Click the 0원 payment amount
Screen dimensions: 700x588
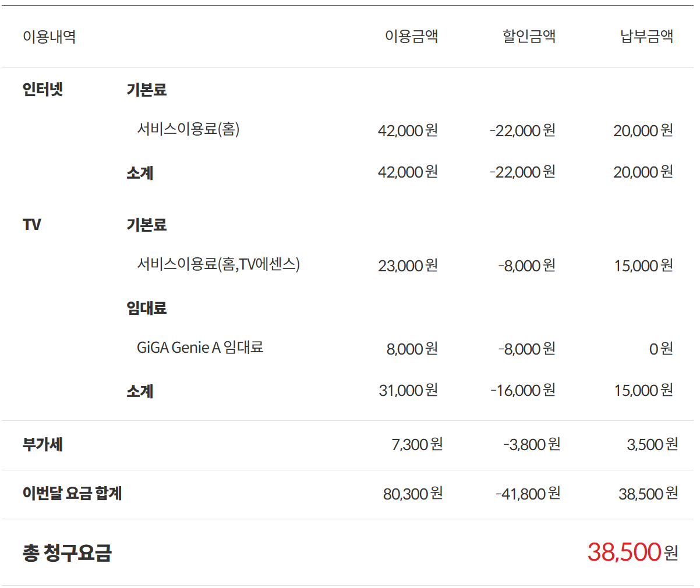(661, 349)
